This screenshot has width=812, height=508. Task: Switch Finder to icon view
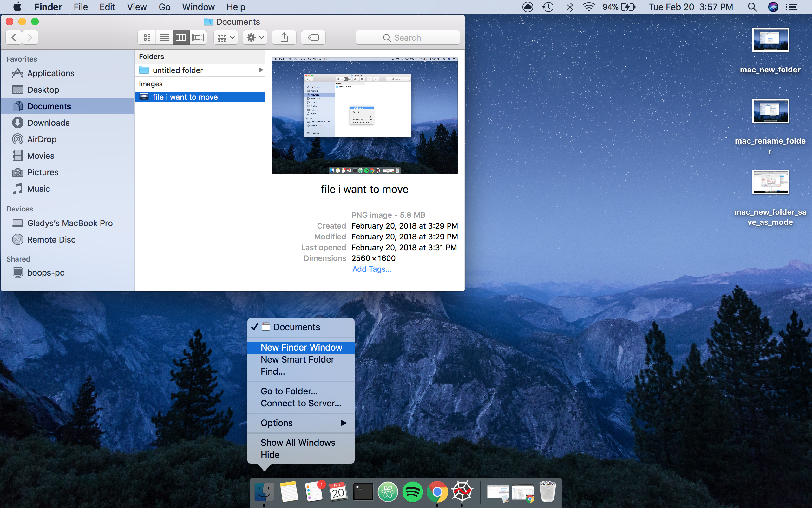[147, 38]
